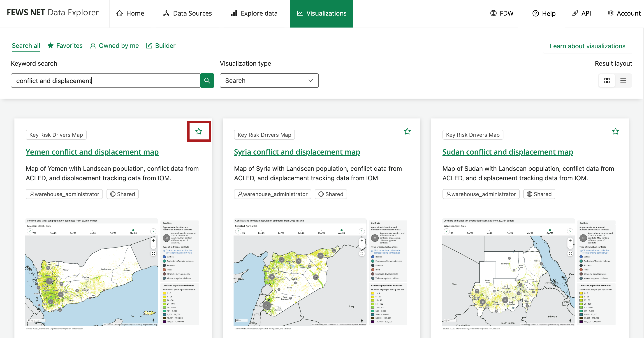The width and height of the screenshot is (644, 338).
Task: Favorite the Syria conflict map
Action: (x=407, y=131)
